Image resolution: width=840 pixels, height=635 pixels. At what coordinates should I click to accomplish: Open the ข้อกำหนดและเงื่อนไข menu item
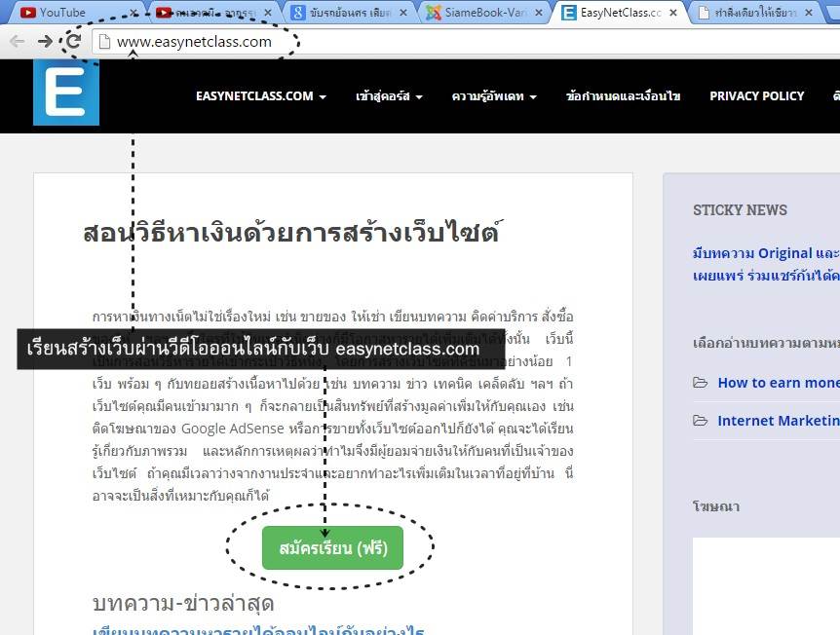tap(623, 96)
